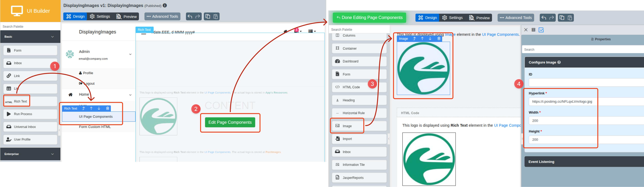Expand the Enterprise palette section
The width and height of the screenshot is (644, 187).
click(x=30, y=154)
